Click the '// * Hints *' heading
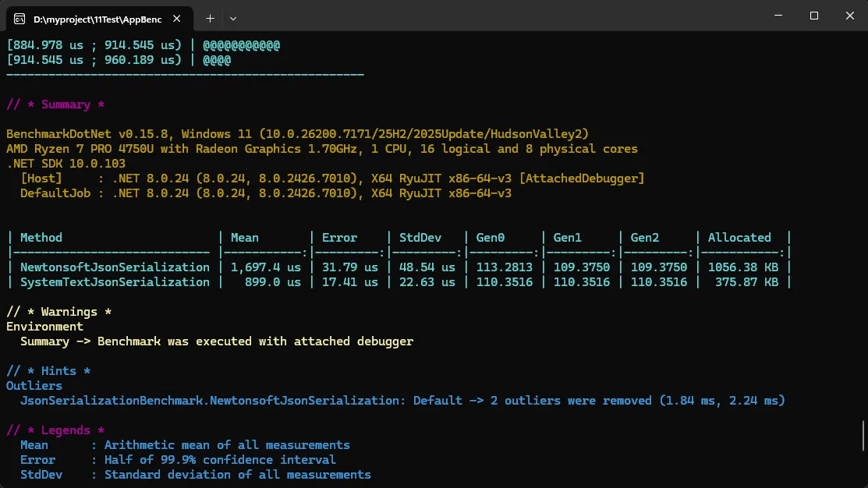Screen dimensions: 868x488 point(48,371)
